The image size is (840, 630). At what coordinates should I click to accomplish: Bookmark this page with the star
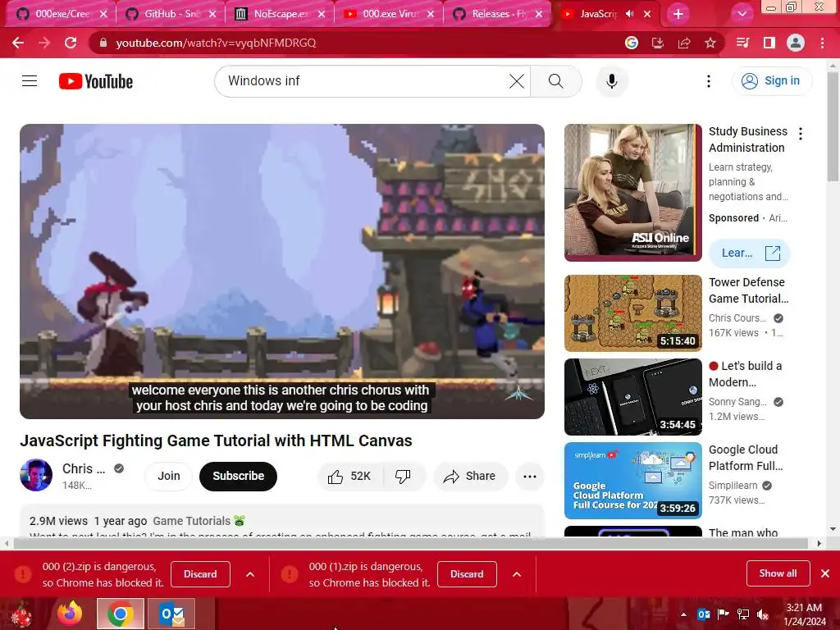[710, 43]
